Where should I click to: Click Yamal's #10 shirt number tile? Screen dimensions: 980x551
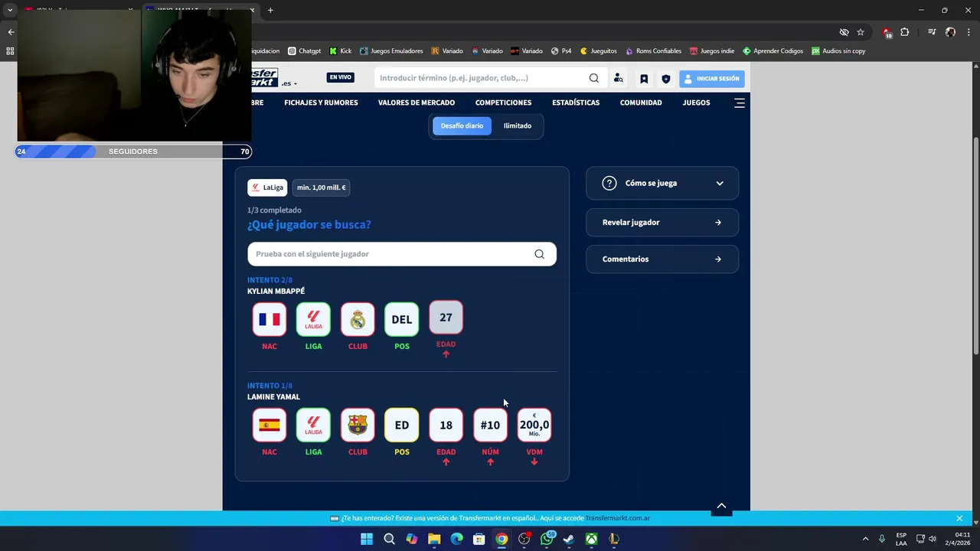490,425
